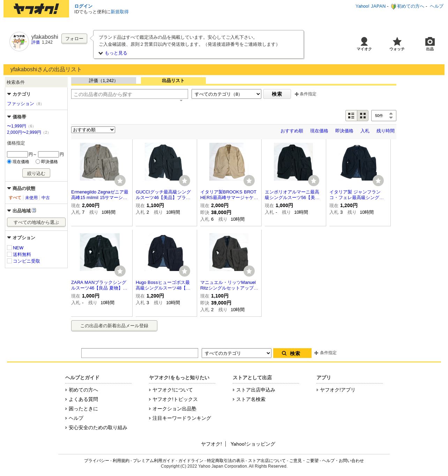Focus この出品者の商品から探す search field
Image resolution: width=448 pixels, height=476 pixels.
pos(129,94)
